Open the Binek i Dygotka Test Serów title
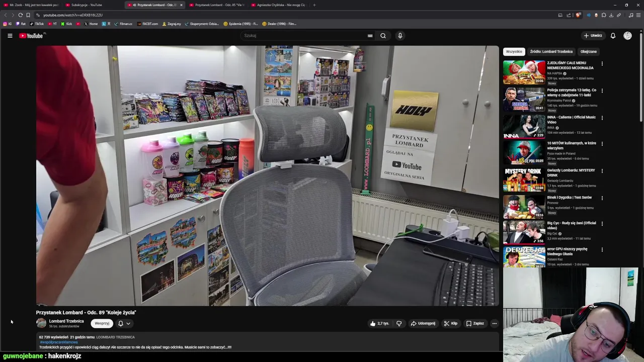 coord(569,198)
